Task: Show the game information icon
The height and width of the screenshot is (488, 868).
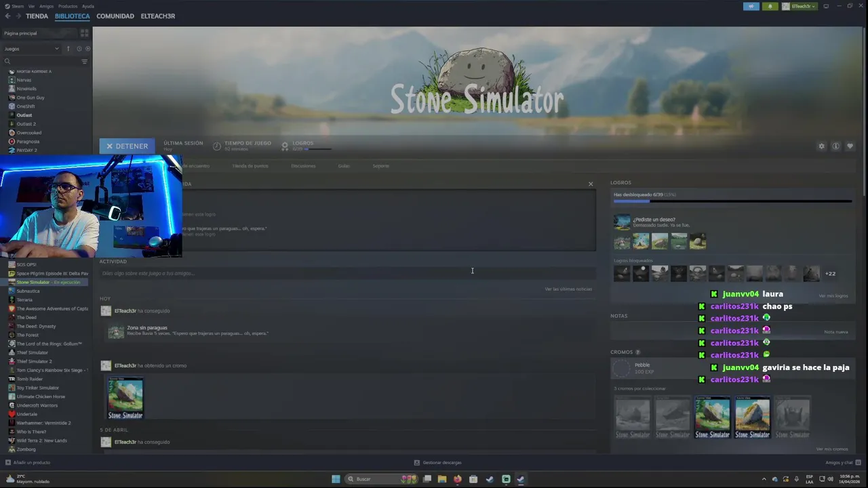Action: (835, 146)
